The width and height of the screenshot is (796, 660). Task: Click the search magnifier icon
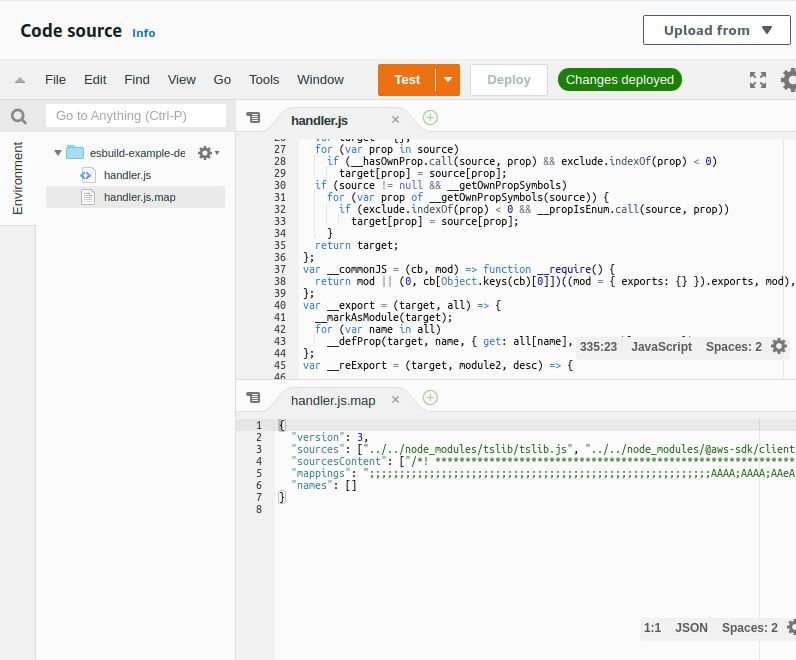19,116
